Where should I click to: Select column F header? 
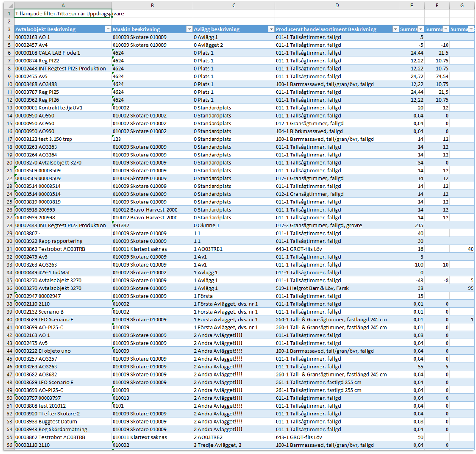437,5
